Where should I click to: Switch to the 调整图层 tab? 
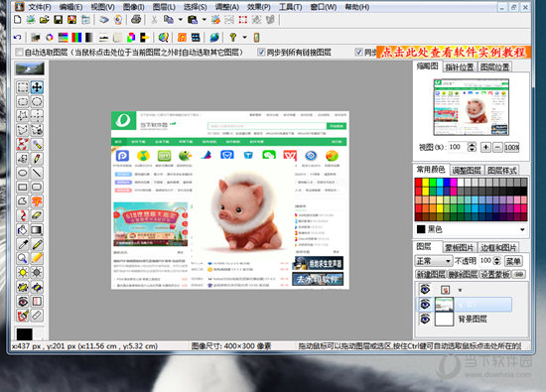pyautogui.click(x=467, y=171)
